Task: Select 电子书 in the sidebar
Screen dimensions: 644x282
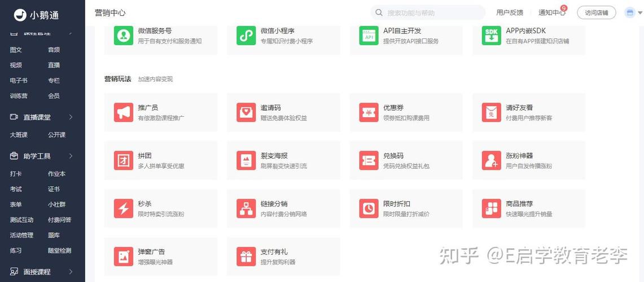Action: (19, 81)
